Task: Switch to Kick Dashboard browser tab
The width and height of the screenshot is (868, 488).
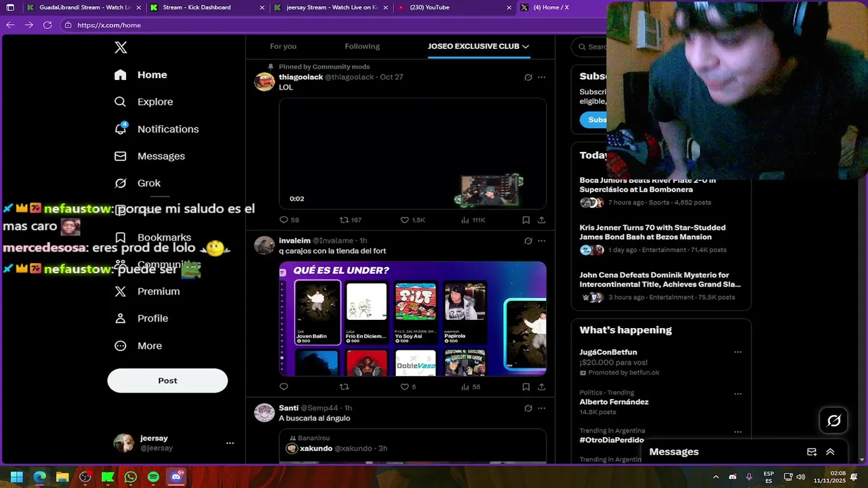Action: (206, 7)
